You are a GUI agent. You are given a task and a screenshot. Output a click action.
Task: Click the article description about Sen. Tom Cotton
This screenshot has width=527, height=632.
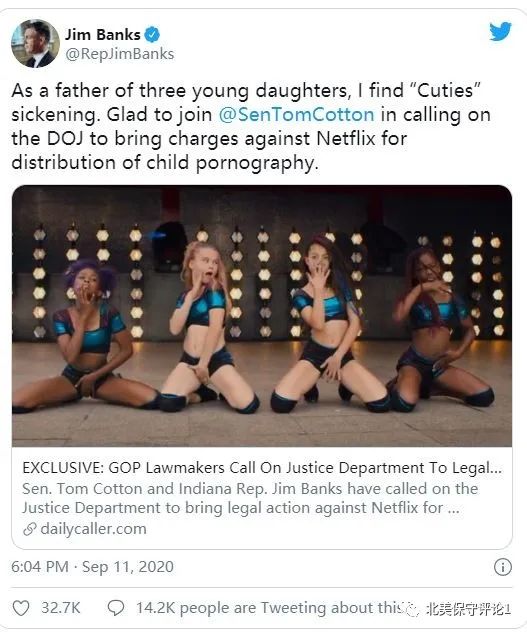250,498
